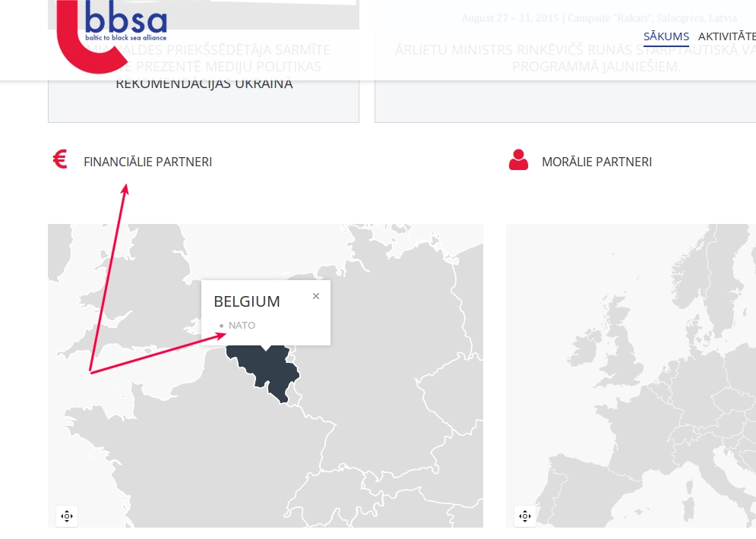Click the BELGIUM title in popup
This screenshot has height=539, width=756.
(247, 301)
